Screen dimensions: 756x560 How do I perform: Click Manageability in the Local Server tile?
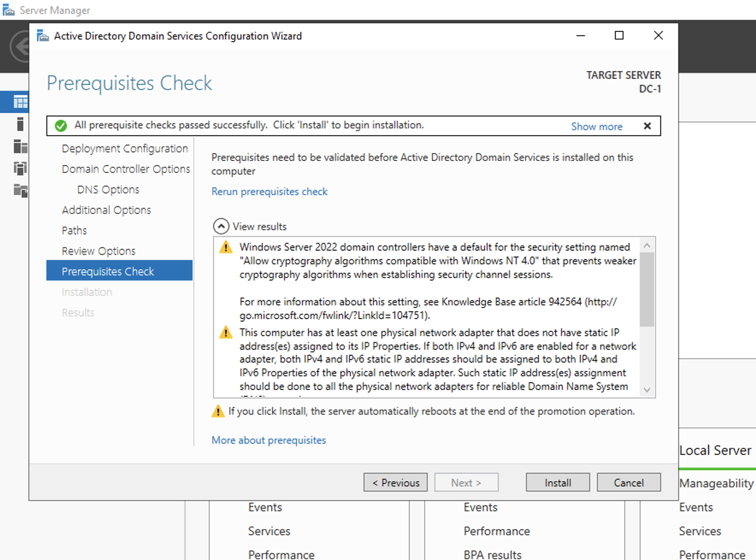point(716,483)
